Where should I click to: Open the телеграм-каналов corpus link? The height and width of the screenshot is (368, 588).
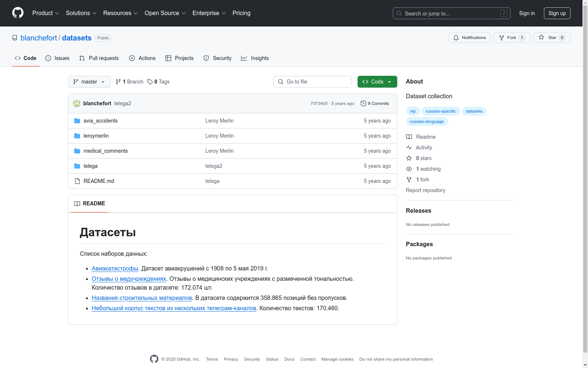[x=174, y=308]
